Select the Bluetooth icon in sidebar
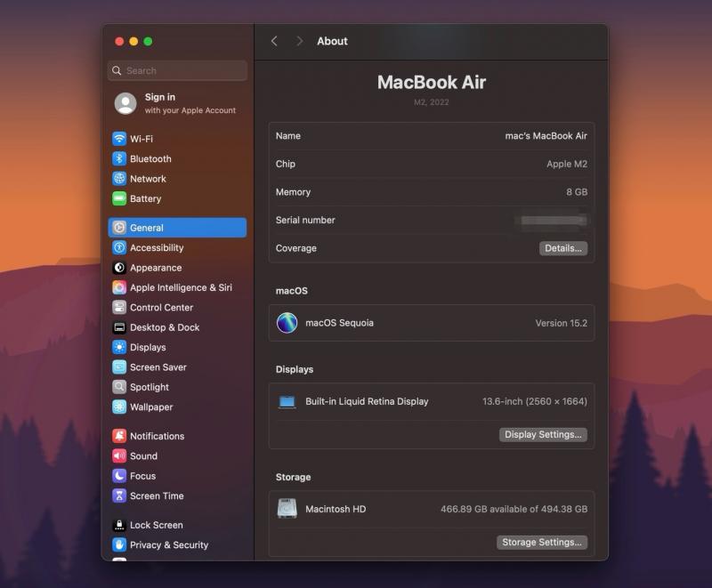 click(119, 159)
